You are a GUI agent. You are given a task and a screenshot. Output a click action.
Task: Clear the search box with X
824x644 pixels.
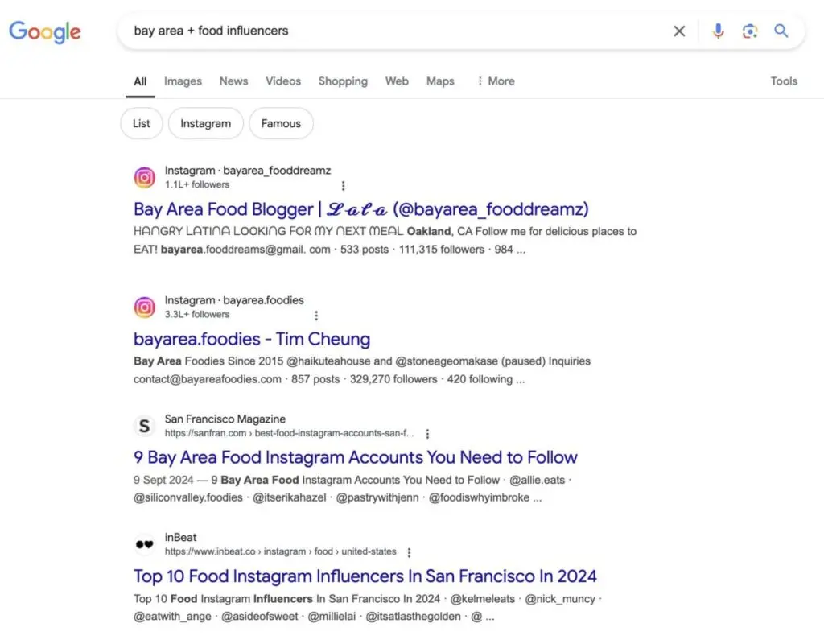(679, 31)
